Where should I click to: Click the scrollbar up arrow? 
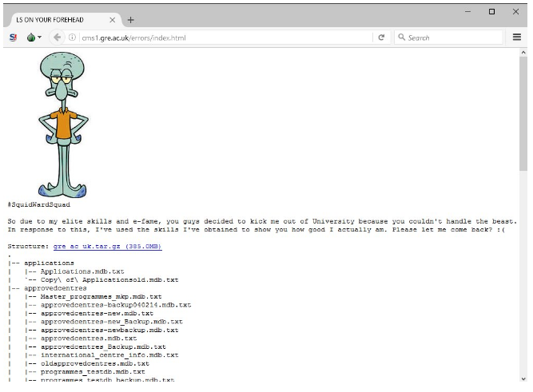tap(523, 53)
